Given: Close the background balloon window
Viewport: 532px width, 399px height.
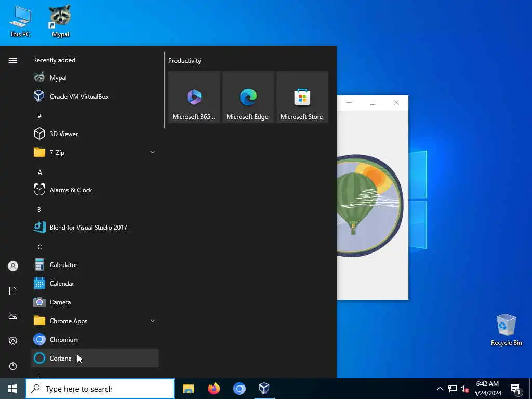Looking at the screenshot, I should pyautogui.click(x=396, y=102).
